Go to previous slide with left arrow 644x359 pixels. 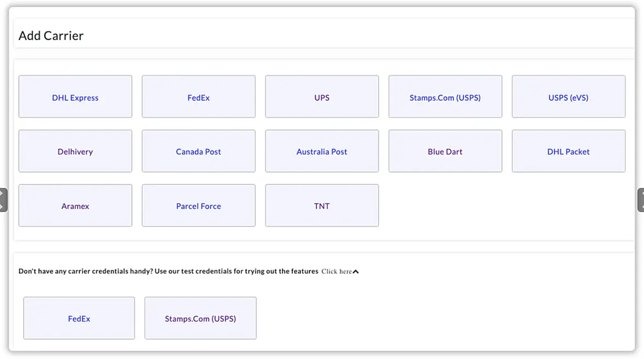[3, 200]
